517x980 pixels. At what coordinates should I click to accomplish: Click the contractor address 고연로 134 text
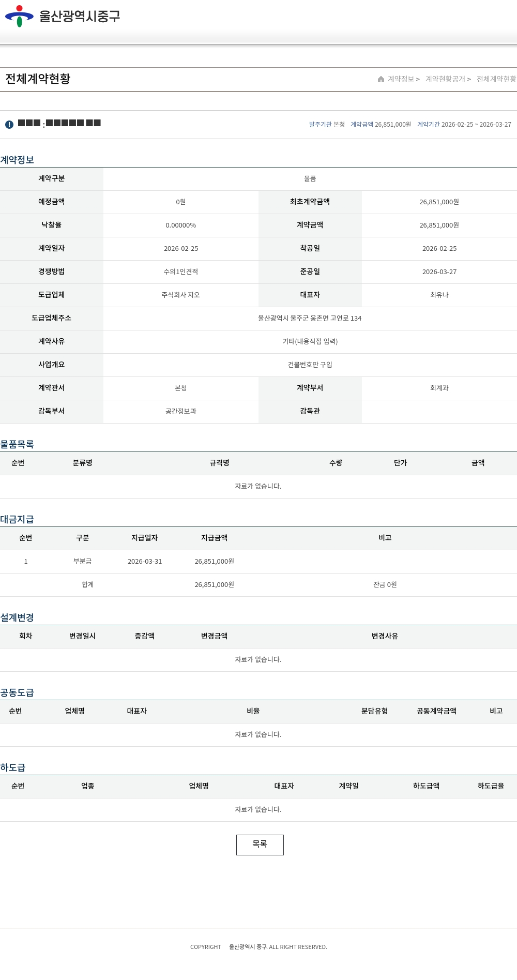[310, 319]
